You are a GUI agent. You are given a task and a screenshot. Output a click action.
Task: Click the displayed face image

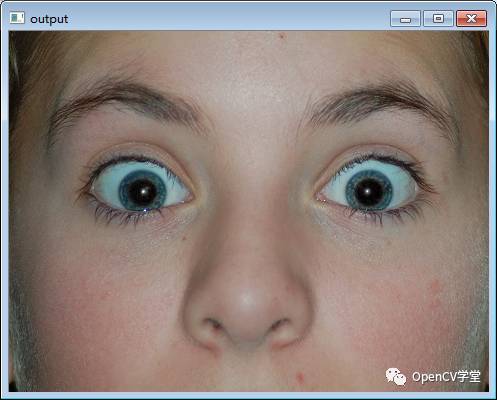(249, 211)
